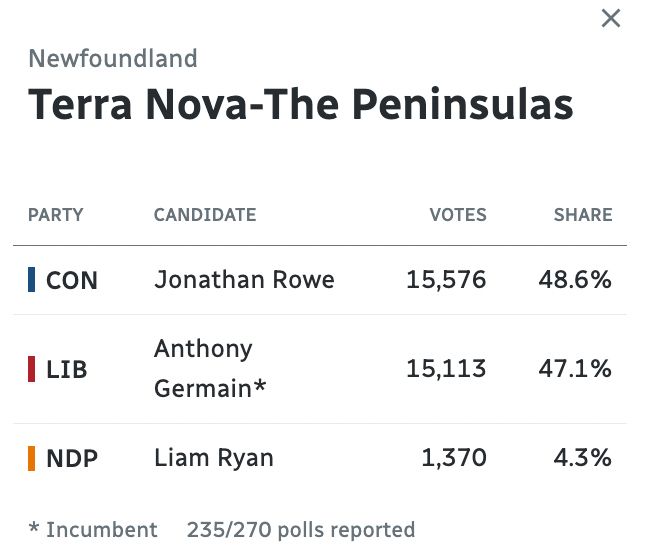
Task: Close the riding results popup
Action: [x=611, y=18]
